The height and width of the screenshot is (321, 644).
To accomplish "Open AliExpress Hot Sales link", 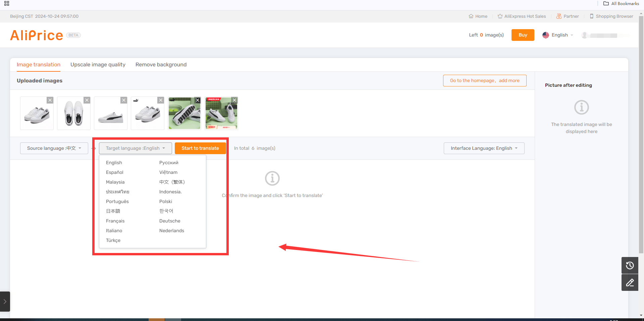I will point(522,16).
